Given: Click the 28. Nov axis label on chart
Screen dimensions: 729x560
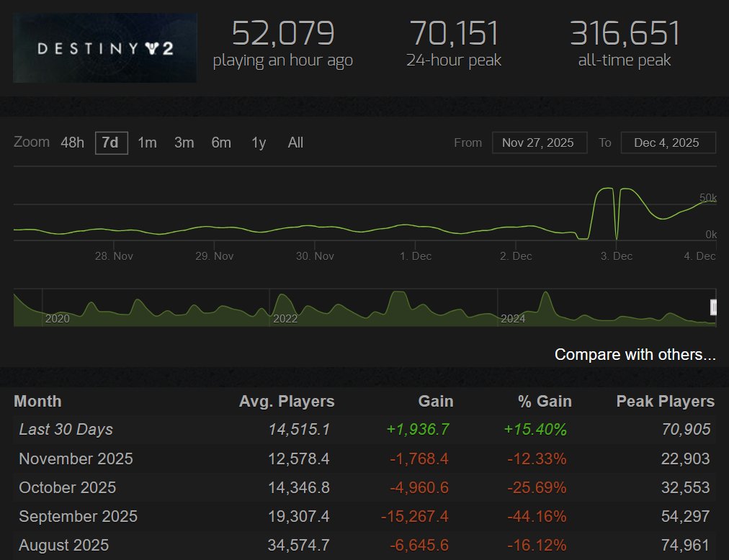Looking at the screenshot, I should [x=114, y=256].
